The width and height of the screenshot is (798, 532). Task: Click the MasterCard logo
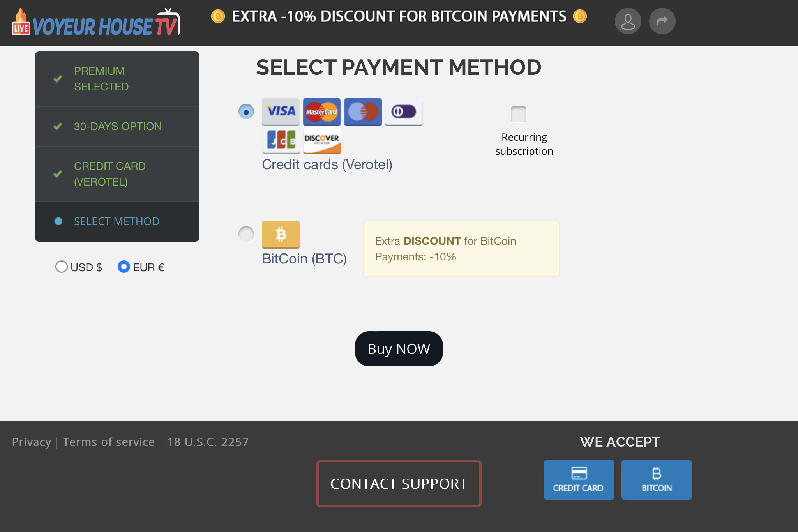(321, 112)
